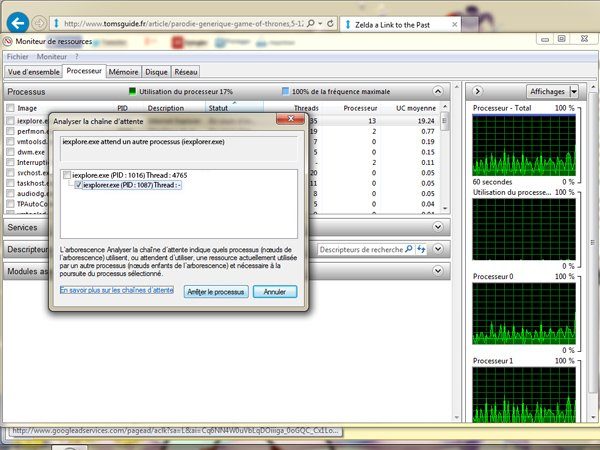
Task: Click the UC moyenne value 19.24
Action: (426, 121)
